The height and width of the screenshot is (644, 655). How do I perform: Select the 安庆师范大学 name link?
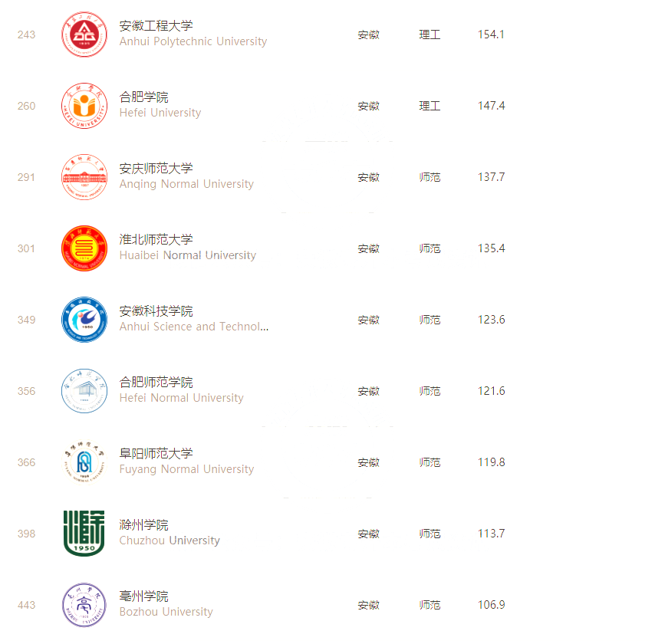click(x=156, y=169)
